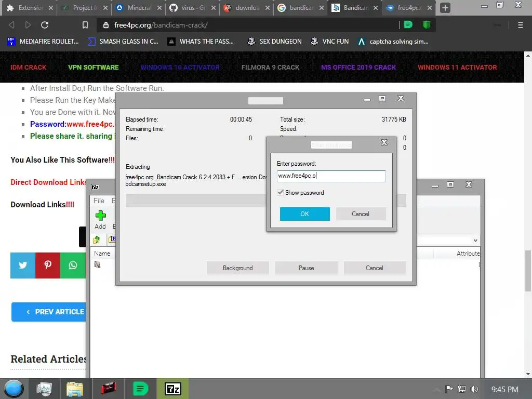The image size is (532, 399).
Task: Bookmark this page
Action: 85,25
